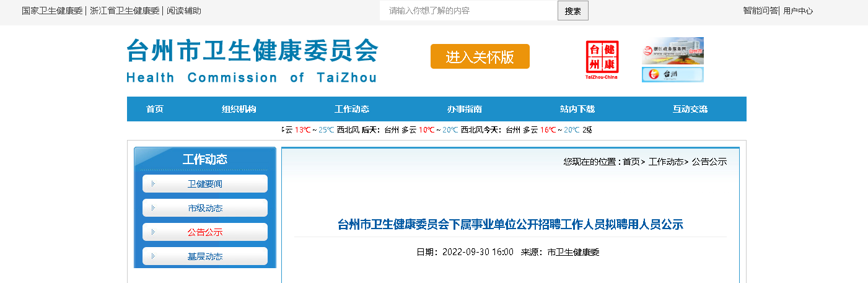
Task: Open the 国家卫生健康委 link
Action: click(52, 11)
